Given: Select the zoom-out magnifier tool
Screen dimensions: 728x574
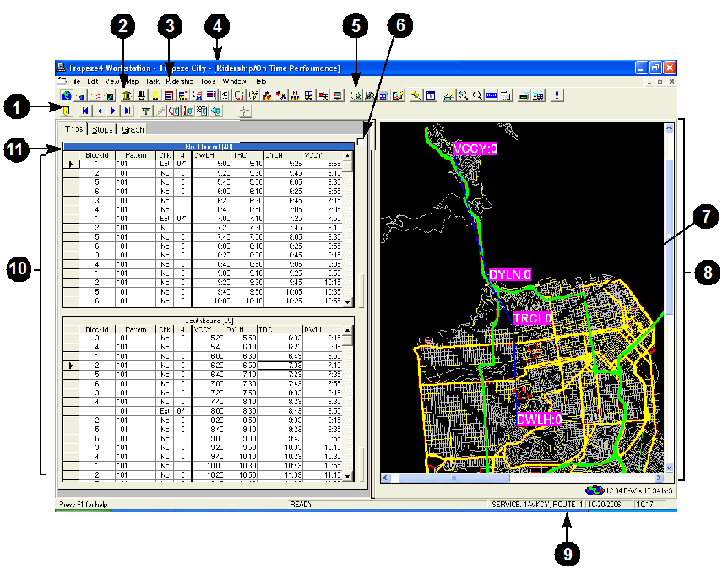Looking at the screenshot, I should click(x=476, y=95).
